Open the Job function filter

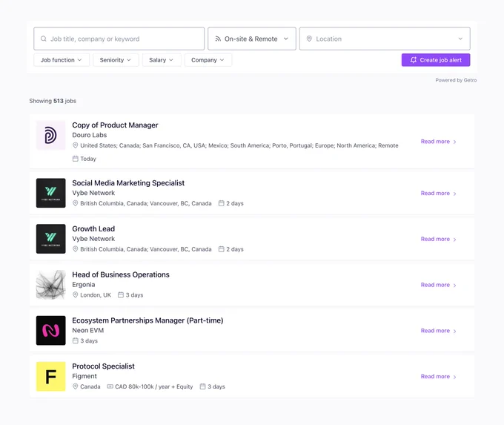61,60
